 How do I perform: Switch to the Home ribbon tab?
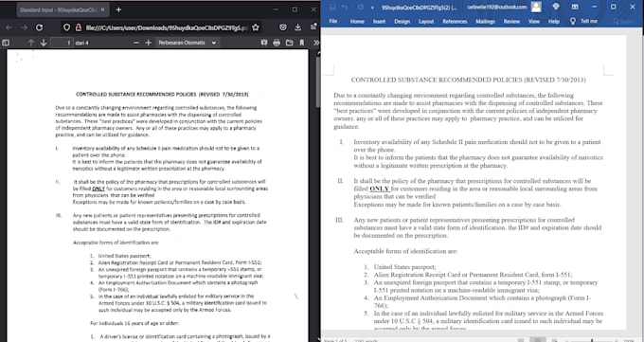[357, 21]
